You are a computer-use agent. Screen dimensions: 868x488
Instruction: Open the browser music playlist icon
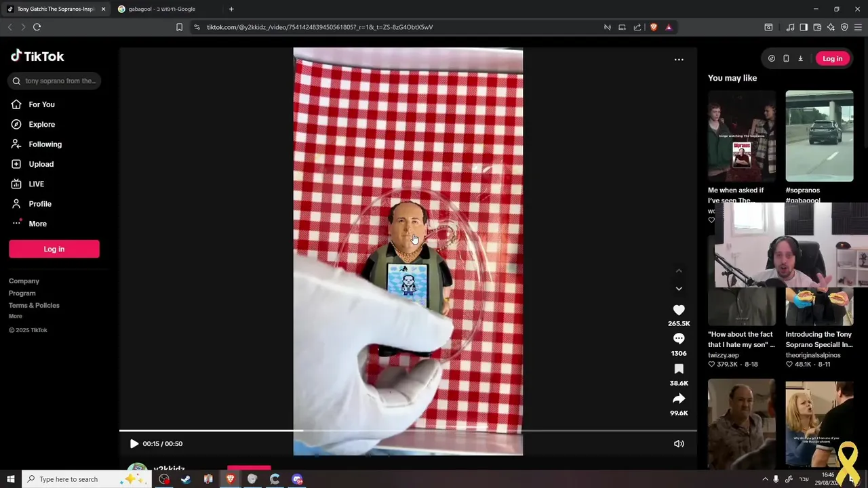(x=790, y=27)
